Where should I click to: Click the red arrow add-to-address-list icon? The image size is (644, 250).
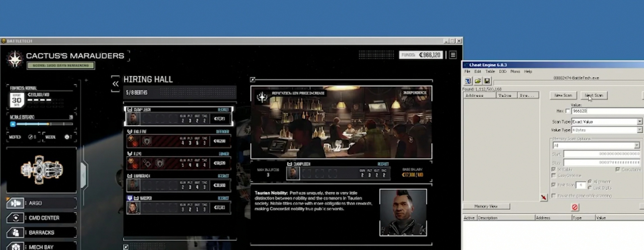(x=543, y=197)
